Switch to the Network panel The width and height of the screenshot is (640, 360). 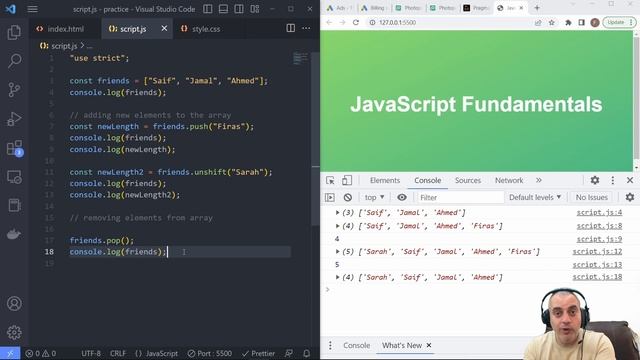click(x=509, y=180)
